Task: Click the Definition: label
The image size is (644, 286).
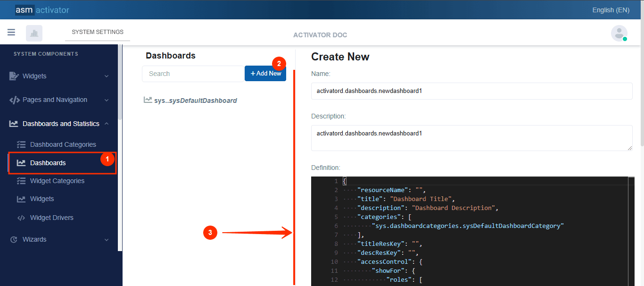Action: pyautogui.click(x=326, y=168)
